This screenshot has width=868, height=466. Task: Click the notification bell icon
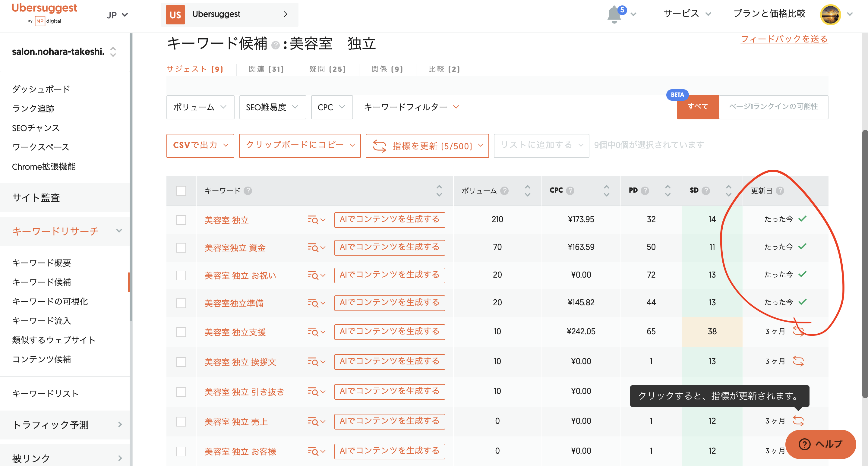point(614,14)
